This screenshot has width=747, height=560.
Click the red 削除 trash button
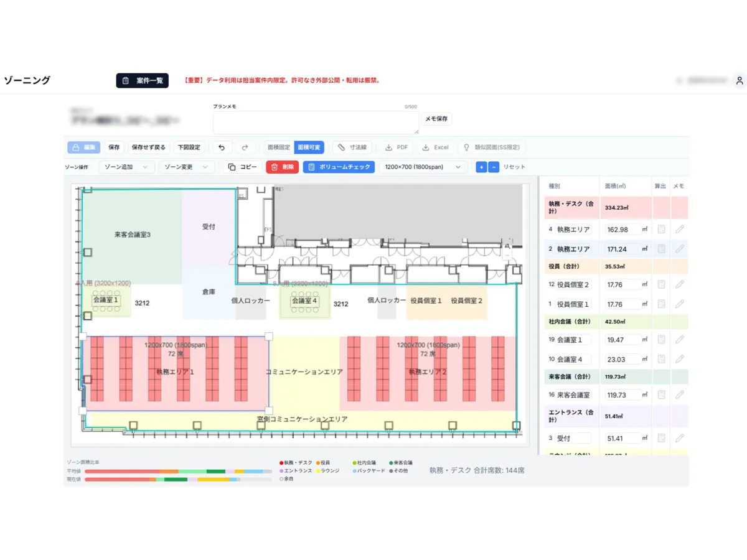click(282, 167)
